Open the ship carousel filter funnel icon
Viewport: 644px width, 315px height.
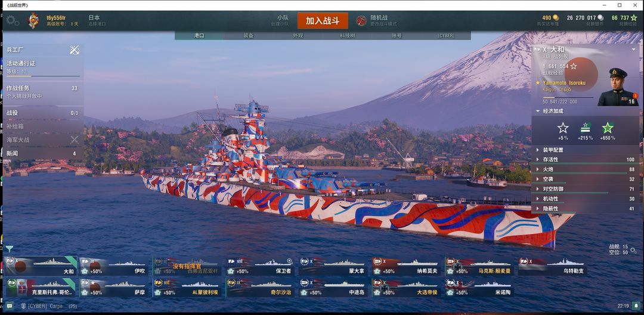click(10, 249)
